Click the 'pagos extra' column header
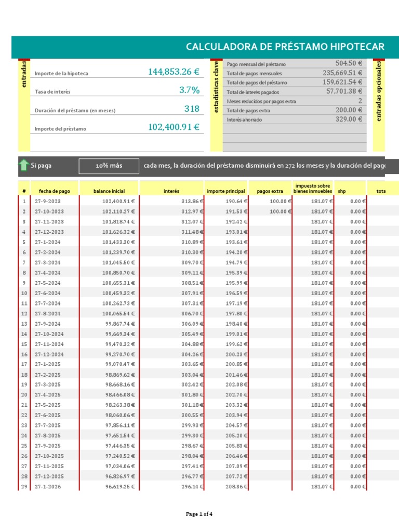Viewport: 399px width, 532px height. click(270, 191)
